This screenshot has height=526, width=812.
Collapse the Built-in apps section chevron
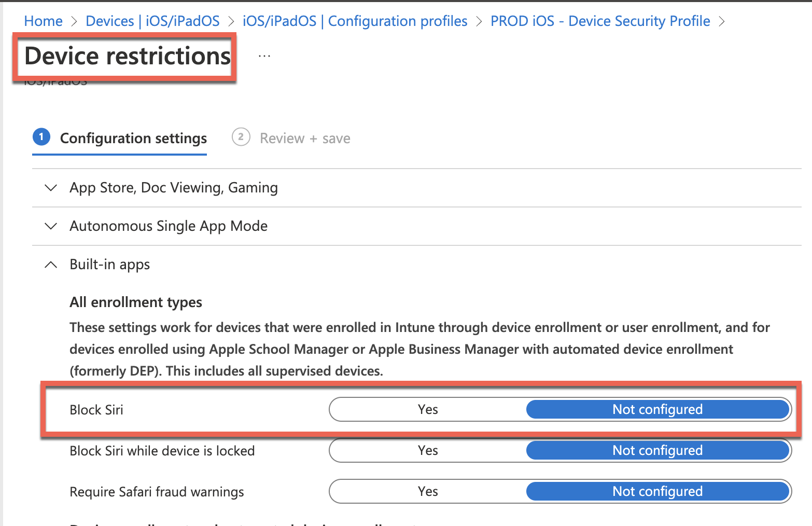(x=51, y=265)
